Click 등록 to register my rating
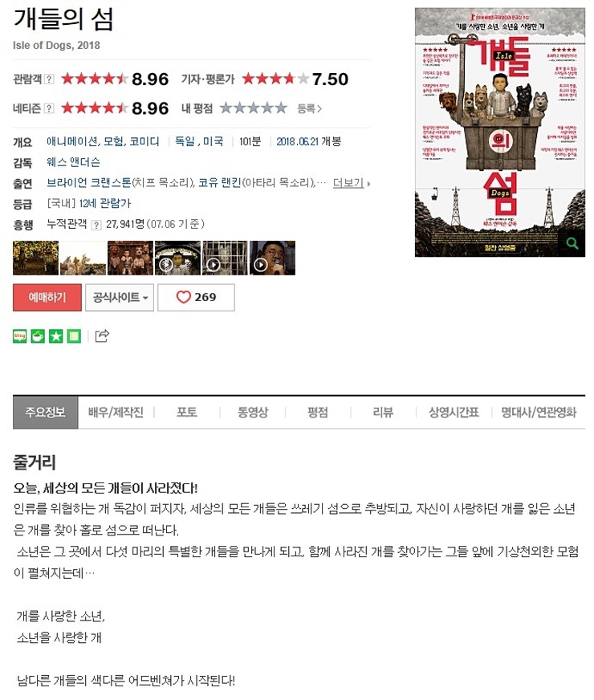The width and height of the screenshot is (594, 700). [309, 108]
